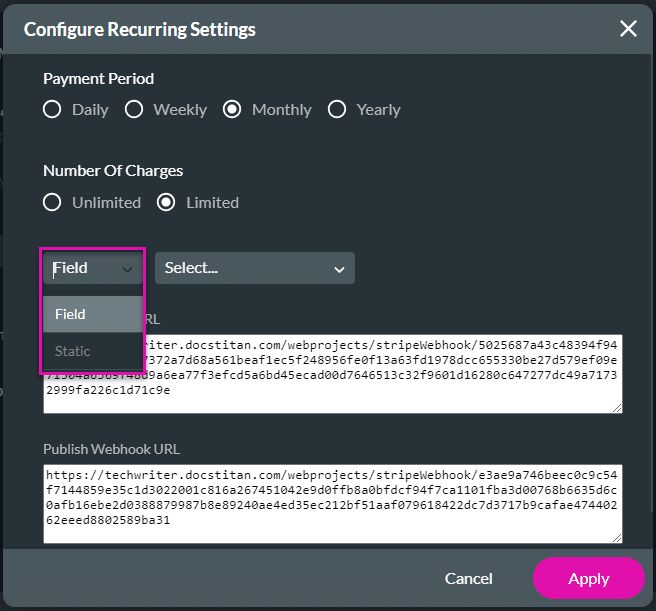This screenshot has height=611, width=656.
Task: Click chevron arrow beside Field text
Action: tap(127, 270)
